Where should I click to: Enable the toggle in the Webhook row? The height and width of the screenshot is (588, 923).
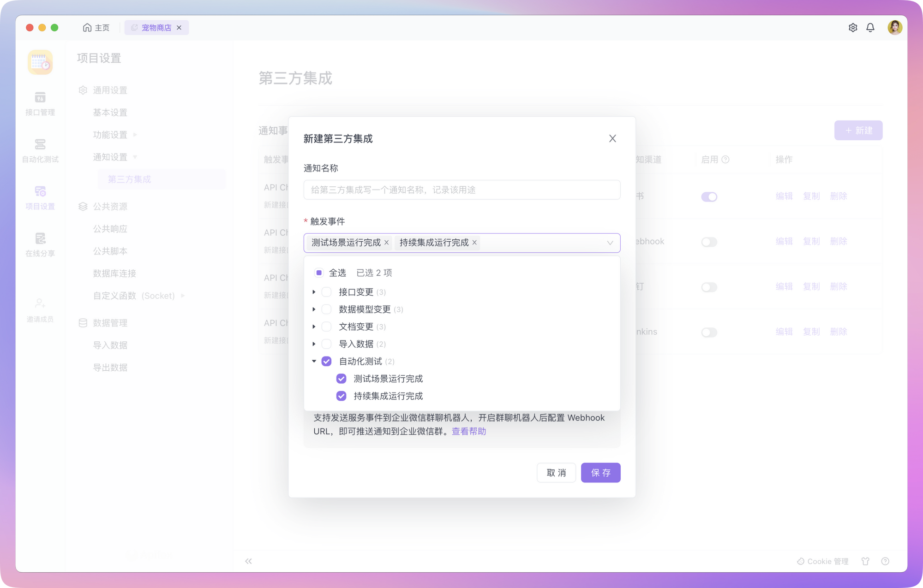tap(709, 242)
